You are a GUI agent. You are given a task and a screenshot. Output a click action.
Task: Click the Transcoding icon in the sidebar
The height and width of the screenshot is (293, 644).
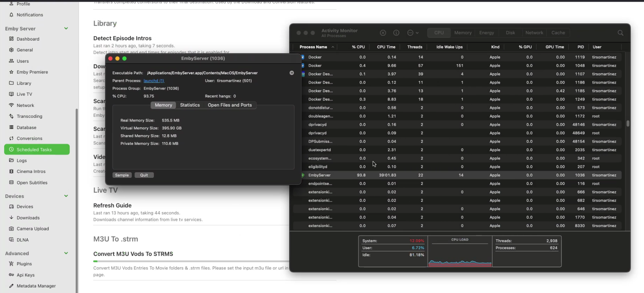tap(11, 116)
